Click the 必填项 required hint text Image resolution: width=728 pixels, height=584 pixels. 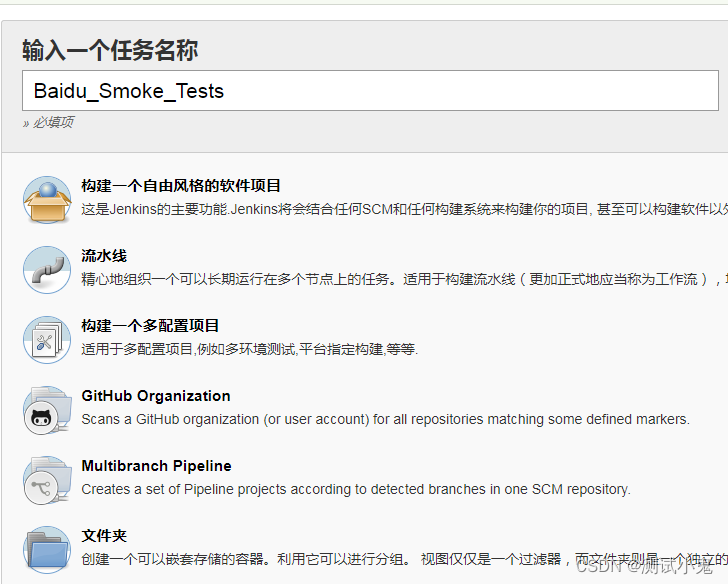[48, 123]
